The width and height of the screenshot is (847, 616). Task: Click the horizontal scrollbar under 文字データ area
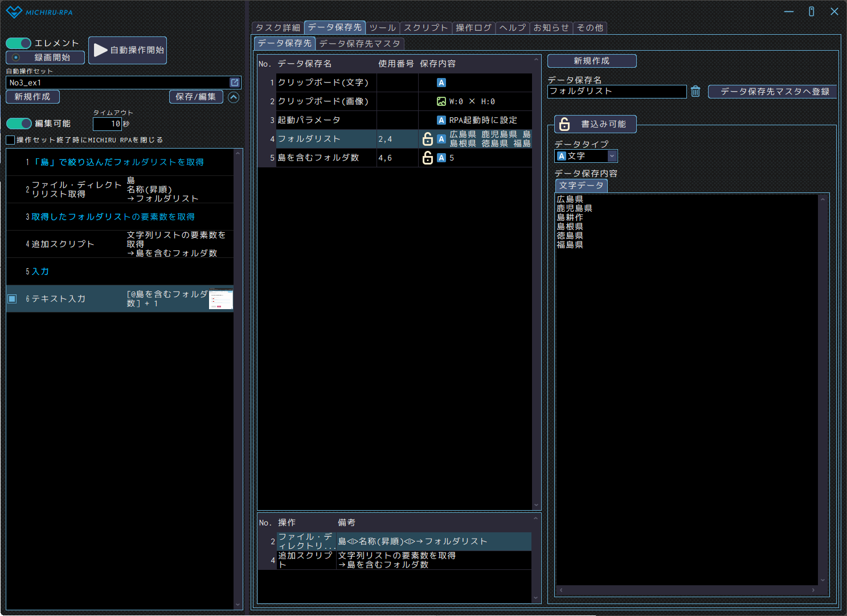point(686,590)
